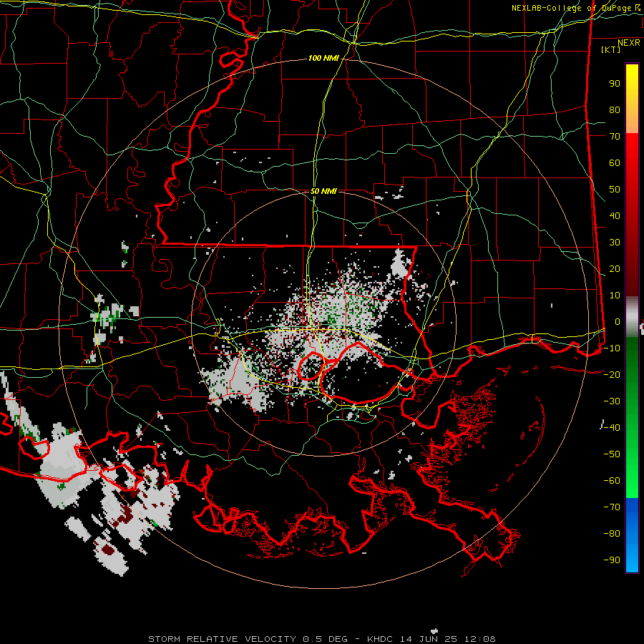Select the 0 knot scale label

click(618, 321)
